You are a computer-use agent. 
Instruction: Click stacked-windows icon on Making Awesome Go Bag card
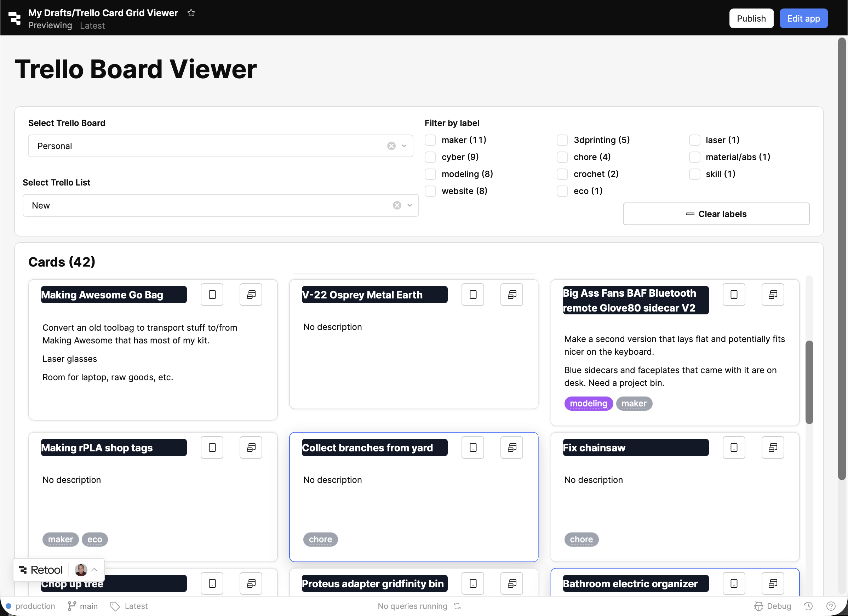[251, 295]
